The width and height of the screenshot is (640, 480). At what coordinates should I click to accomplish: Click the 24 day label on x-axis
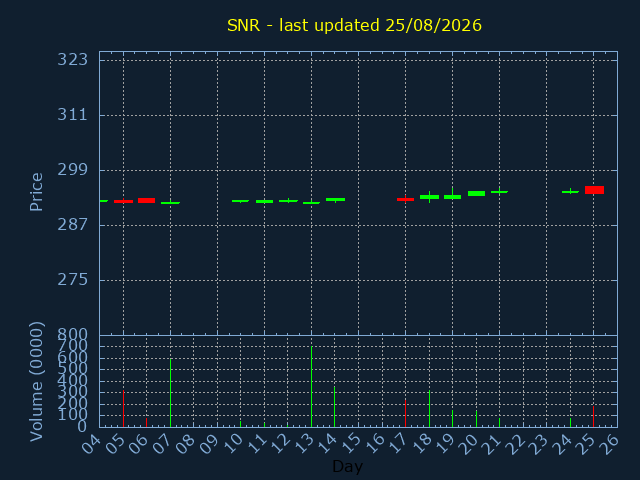[562, 444]
